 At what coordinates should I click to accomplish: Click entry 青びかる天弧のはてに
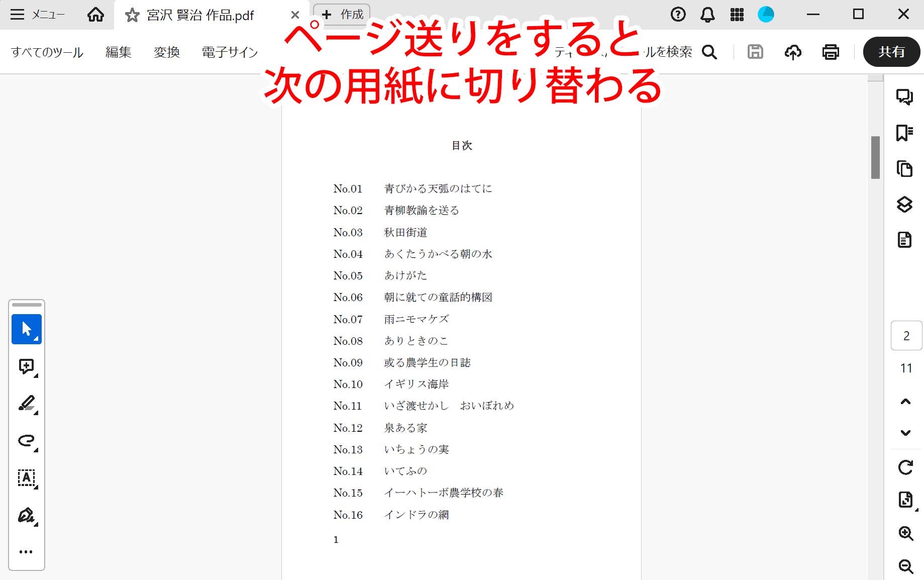438,188
